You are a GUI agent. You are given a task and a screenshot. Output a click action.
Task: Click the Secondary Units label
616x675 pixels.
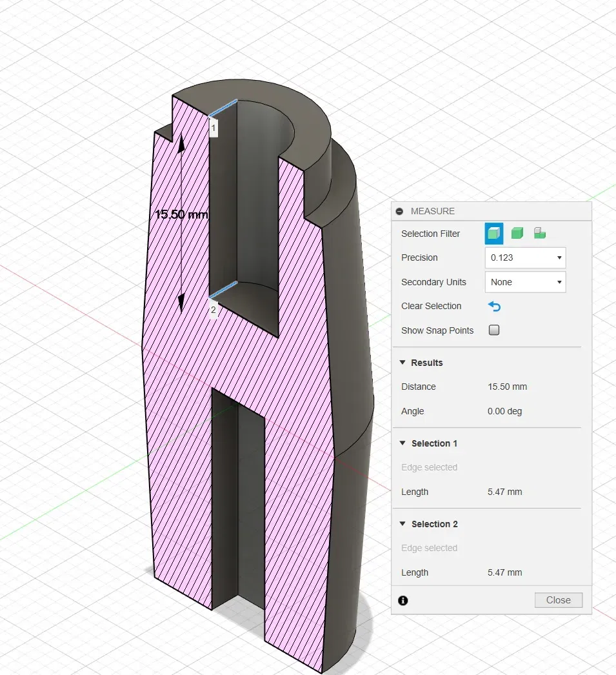(433, 283)
